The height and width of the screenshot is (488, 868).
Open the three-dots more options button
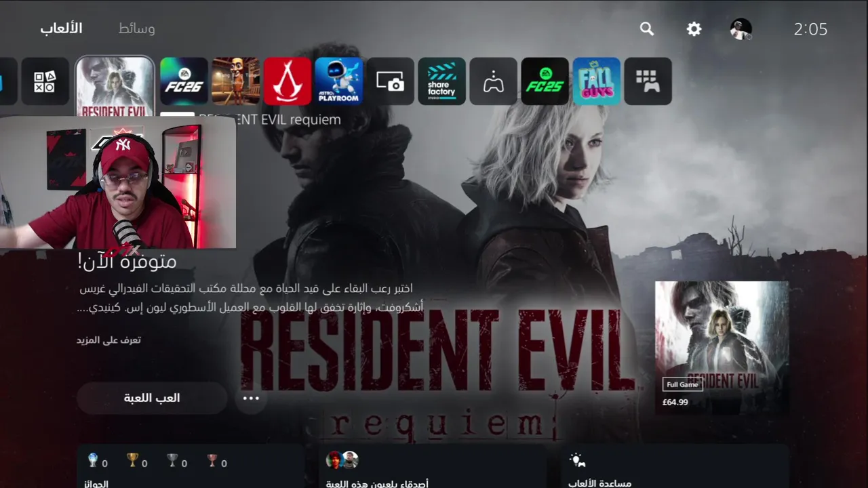(x=251, y=398)
